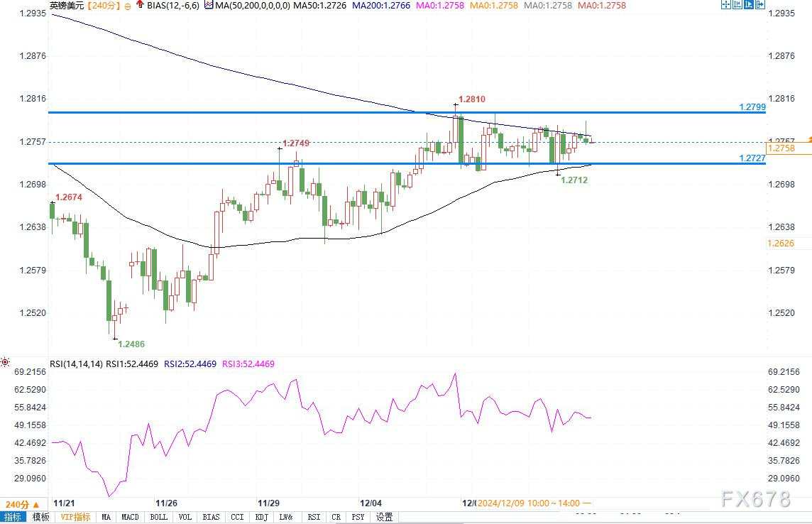Click the RSI2:52.4469 value
The width and height of the screenshot is (812, 524).
tap(190, 364)
